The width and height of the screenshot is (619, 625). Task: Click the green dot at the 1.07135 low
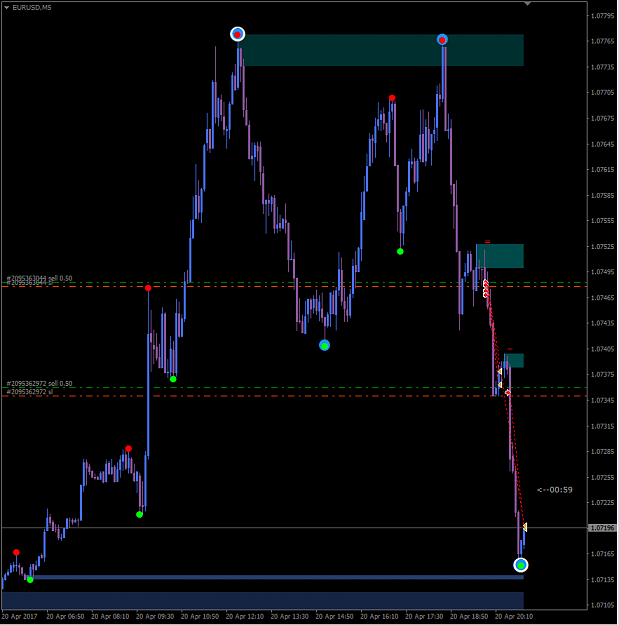click(30, 580)
